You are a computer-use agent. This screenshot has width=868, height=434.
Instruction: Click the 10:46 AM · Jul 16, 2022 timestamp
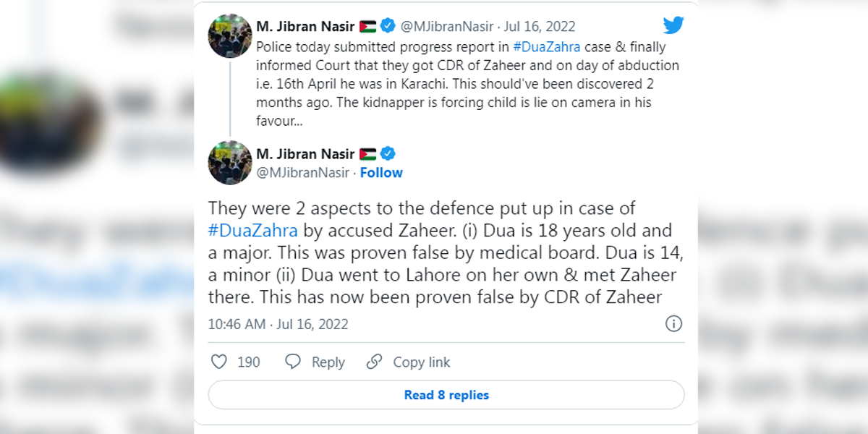point(278,324)
